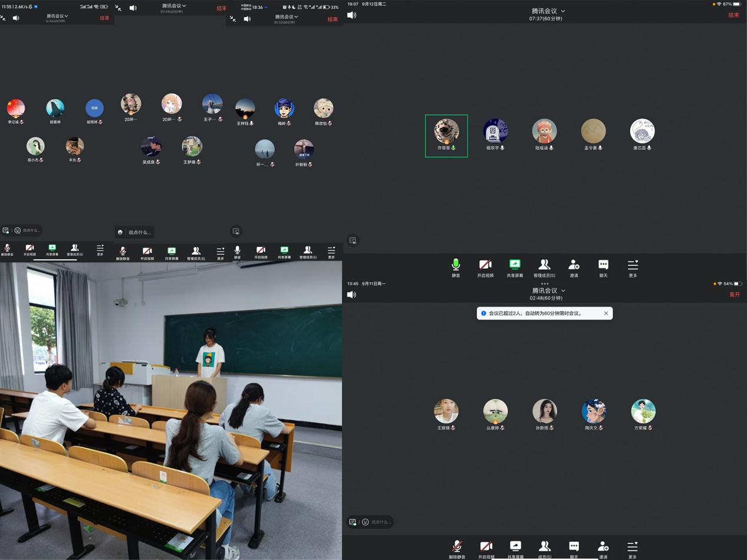Expand the 腾讯会议 title dropdown above the 02:48 timer
747x560 pixels.
548,291
